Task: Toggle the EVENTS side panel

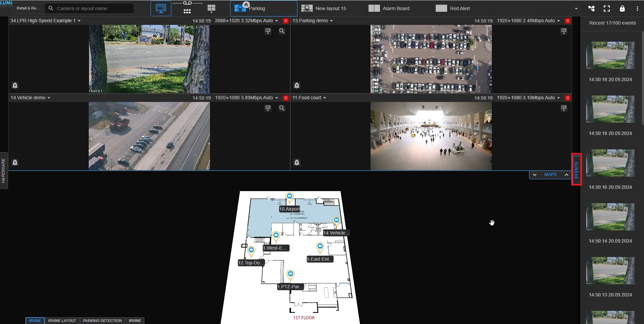Action: click(x=576, y=170)
